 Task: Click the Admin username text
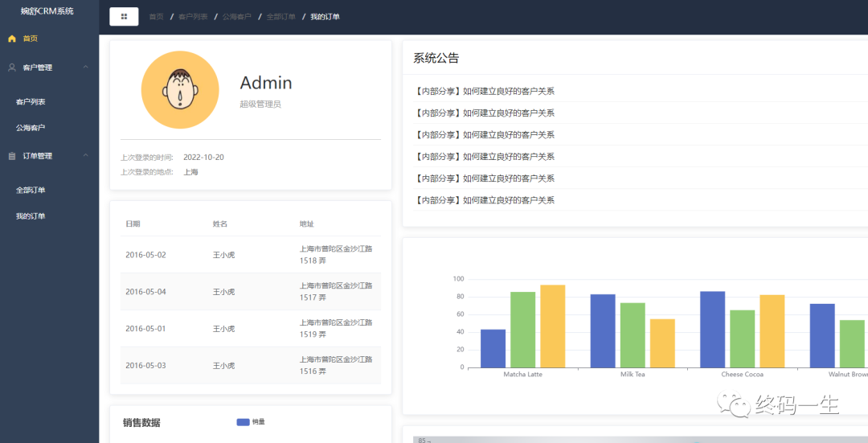(266, 83)
